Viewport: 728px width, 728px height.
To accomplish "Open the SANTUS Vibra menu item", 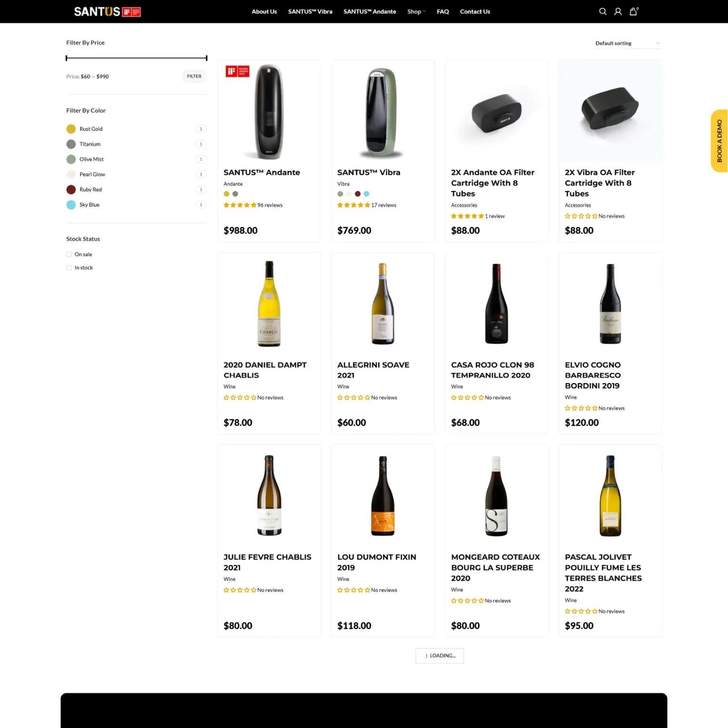I will (310, 11).
